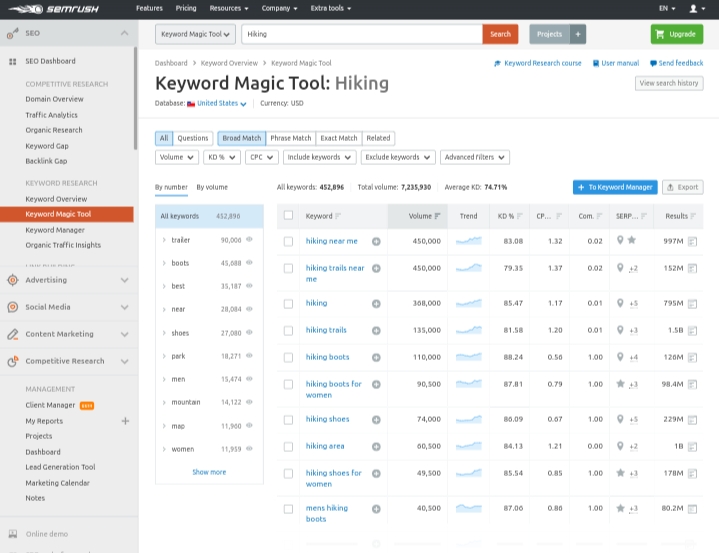Click Show more under keyword groups
The height and width of the screenshot is (553, 719).
coord(209,472)
